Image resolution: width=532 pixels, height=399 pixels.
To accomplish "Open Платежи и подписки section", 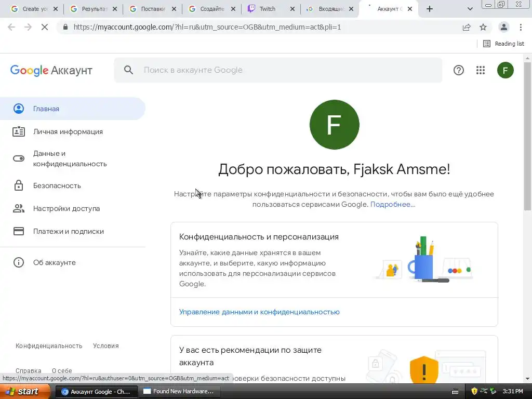I will (69, 231).
